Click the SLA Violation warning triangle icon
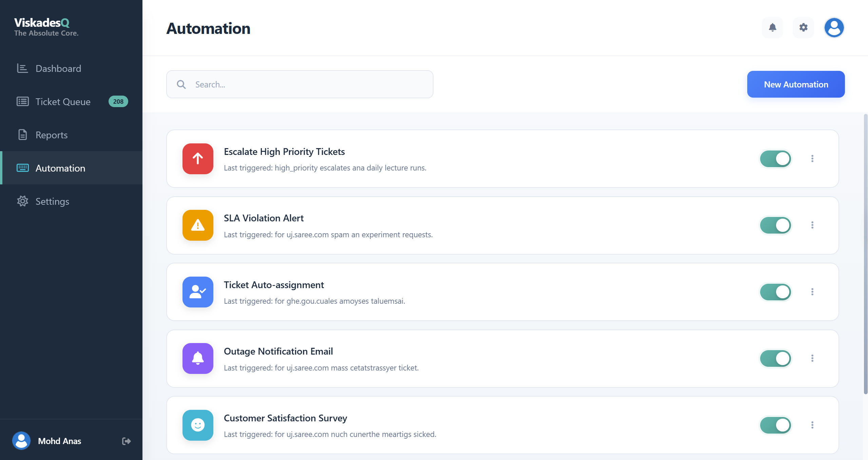868x460 pixels. (198, 225)
